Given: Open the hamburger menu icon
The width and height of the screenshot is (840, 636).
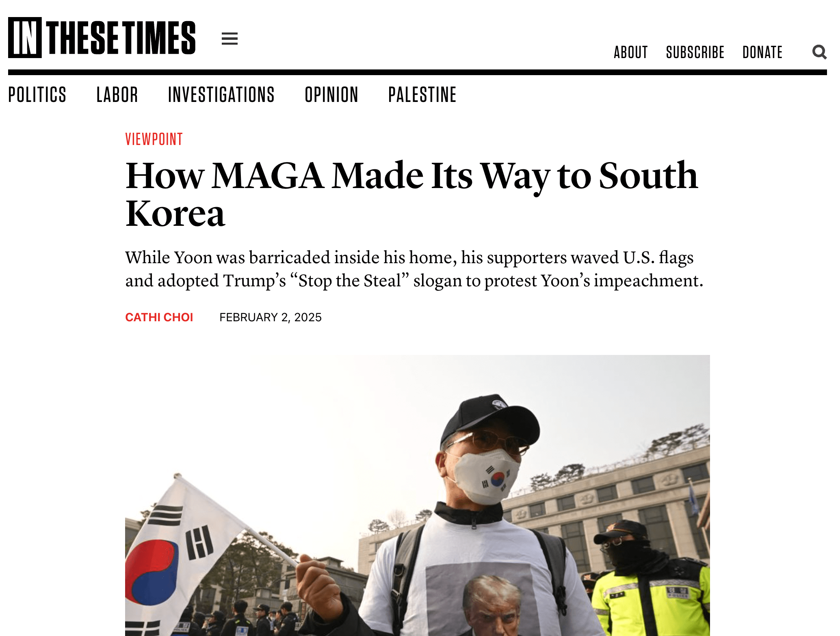Looking at the screenshot, I should (x=229, y=39).
